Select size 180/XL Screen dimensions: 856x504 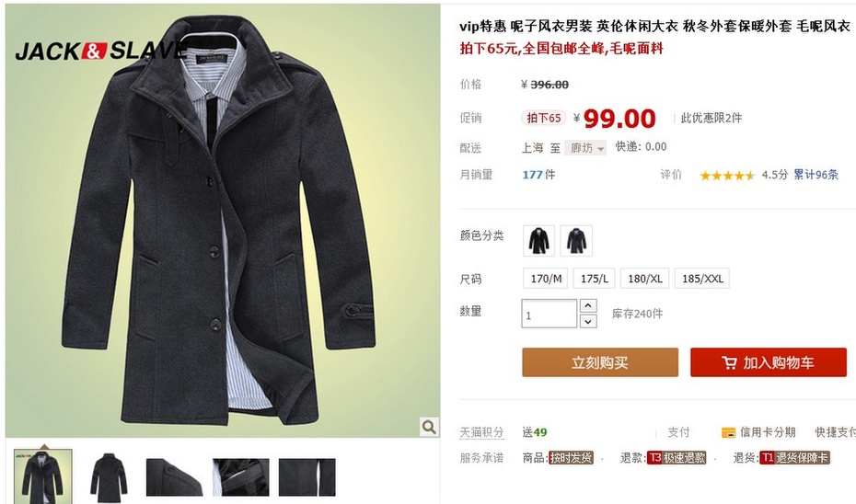[x=644, y=279]
